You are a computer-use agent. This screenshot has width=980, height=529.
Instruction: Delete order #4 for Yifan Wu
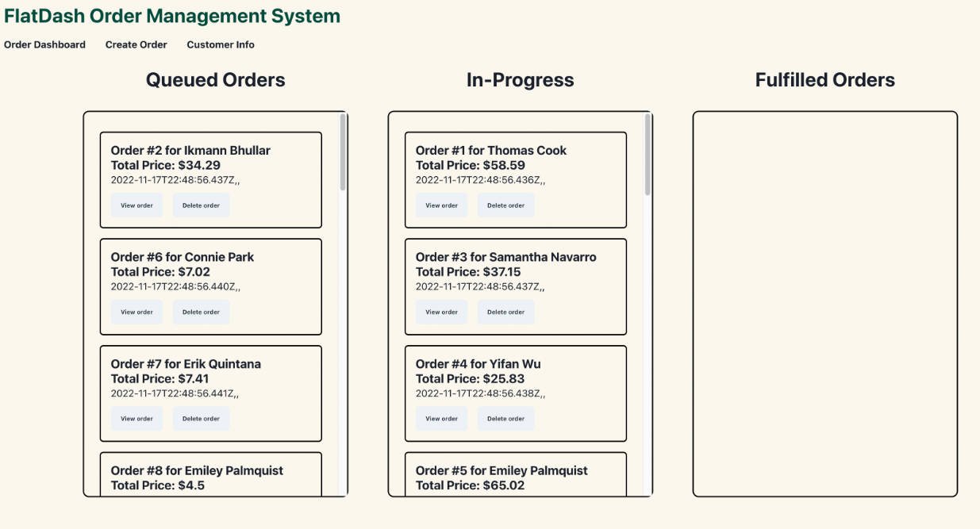(507, 419)
